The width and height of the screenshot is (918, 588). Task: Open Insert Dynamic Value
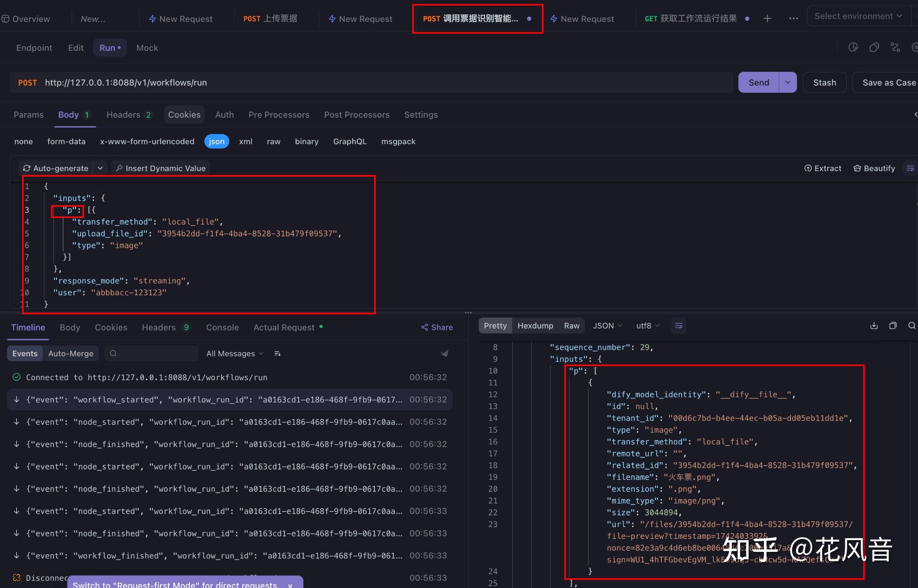(x=160, y=168)
